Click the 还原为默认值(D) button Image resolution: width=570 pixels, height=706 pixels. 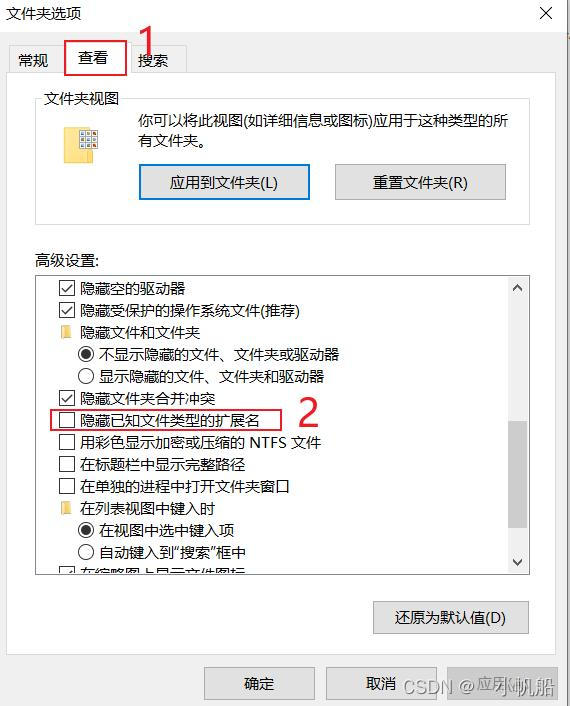tap(451, 617)
